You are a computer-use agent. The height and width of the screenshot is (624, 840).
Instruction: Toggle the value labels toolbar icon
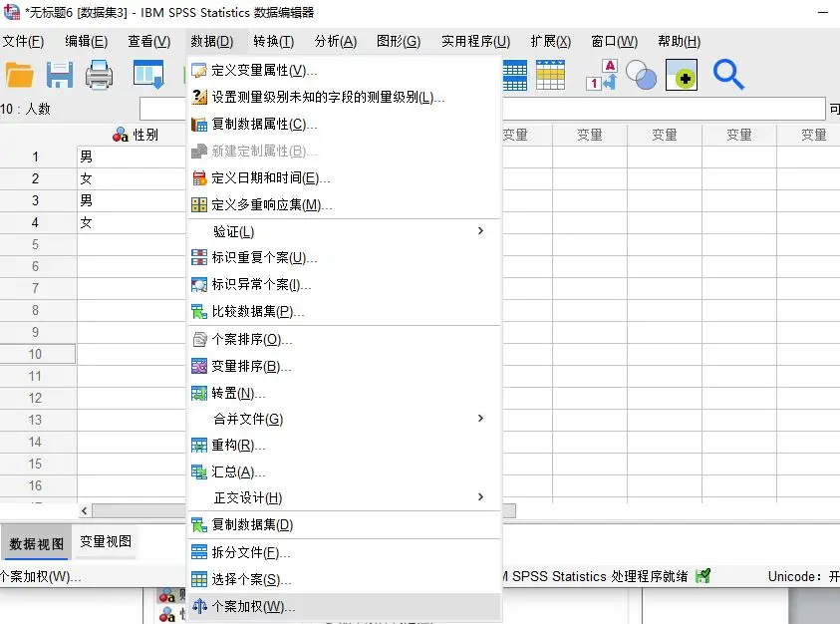point(602,75)
